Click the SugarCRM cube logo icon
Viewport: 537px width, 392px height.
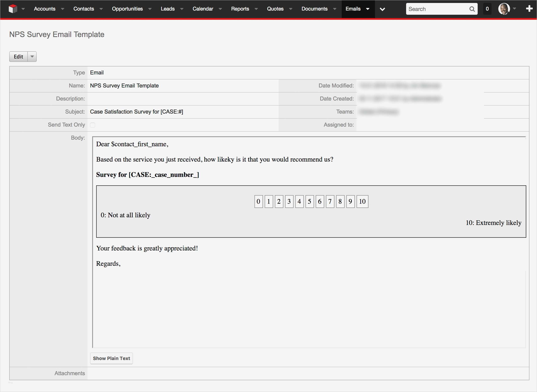(x=13, y=9)
